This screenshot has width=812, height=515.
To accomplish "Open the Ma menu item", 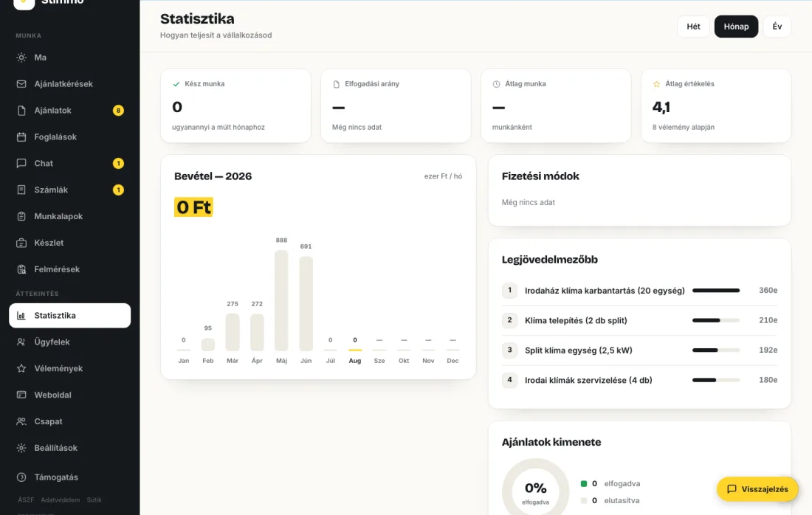I will (x=70, y=58).
